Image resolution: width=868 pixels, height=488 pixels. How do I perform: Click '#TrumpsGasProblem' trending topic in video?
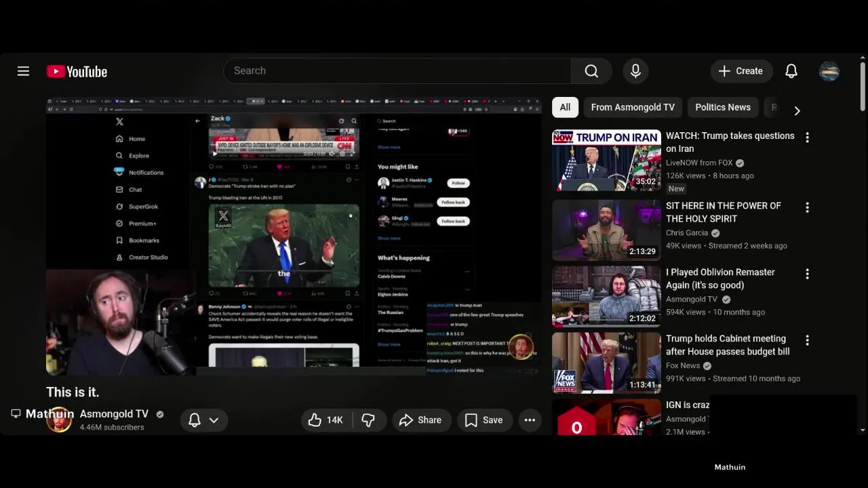[x=400, y=330]
